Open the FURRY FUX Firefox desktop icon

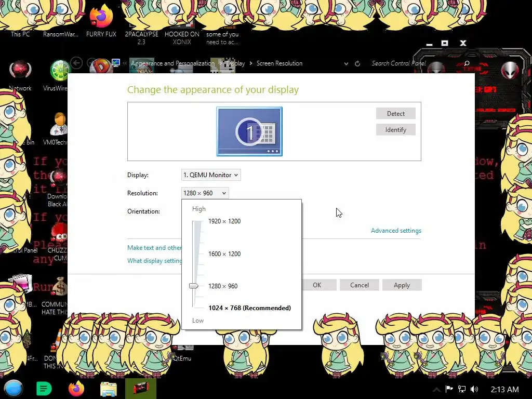pos(101,20)
